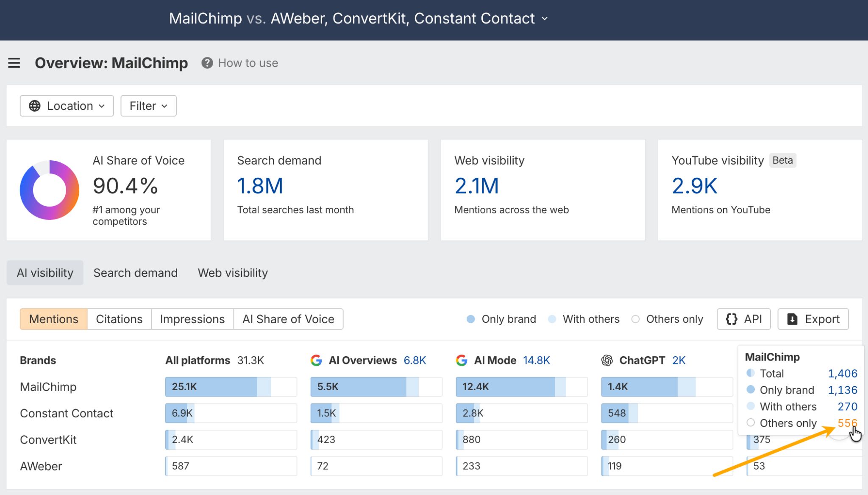The width and height of the screenshot is (868, 495).
Task: Select the Only brand legend option
Action: [501, 319]
